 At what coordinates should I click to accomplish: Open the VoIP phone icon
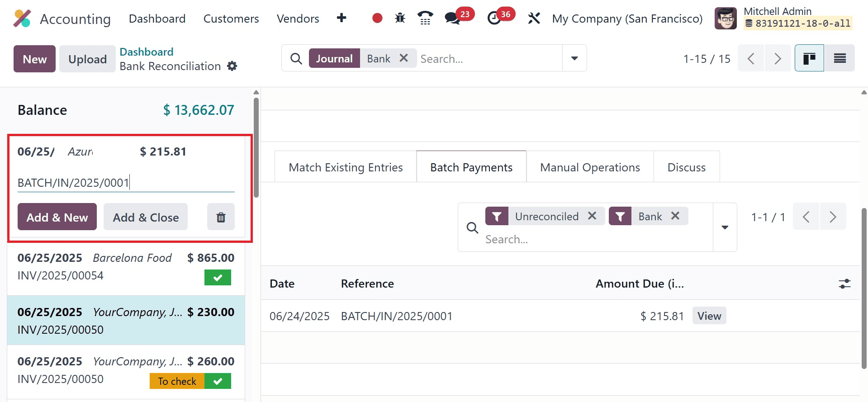(425, 18)
